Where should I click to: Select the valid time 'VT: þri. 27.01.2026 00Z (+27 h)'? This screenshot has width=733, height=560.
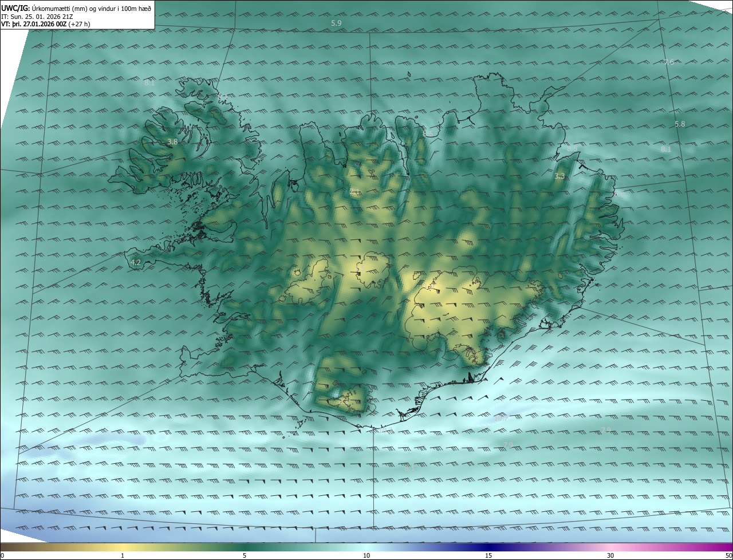point(45,24)
